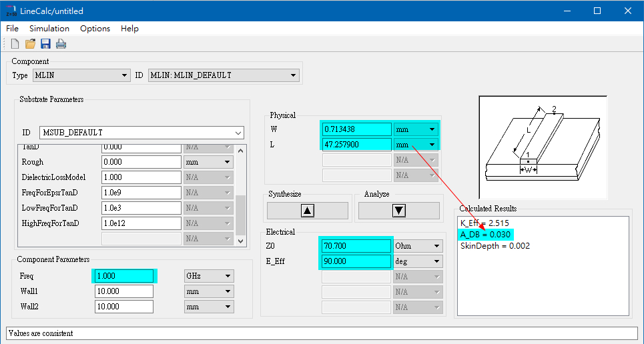644x344 pixels.
Task: Click the DielectricLossModel label
Action: point(54,177)
